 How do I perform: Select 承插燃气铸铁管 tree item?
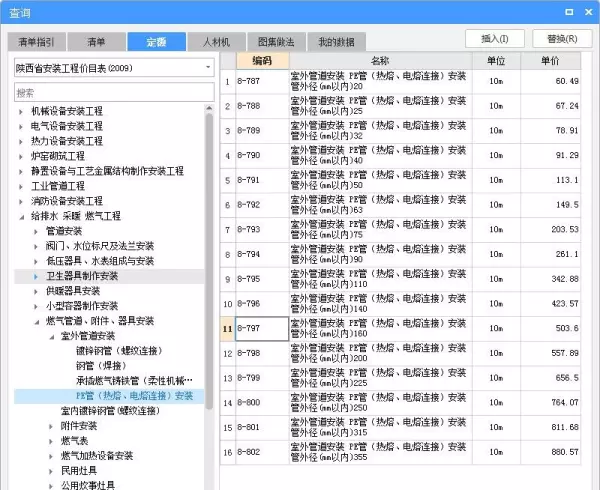point(134,381)
